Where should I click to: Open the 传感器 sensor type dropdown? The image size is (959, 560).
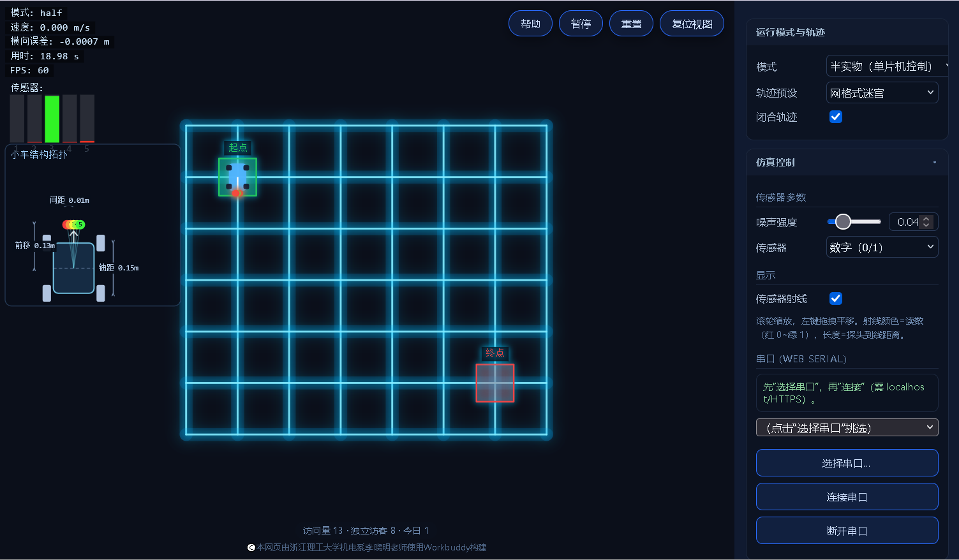[x=882, y=247]
